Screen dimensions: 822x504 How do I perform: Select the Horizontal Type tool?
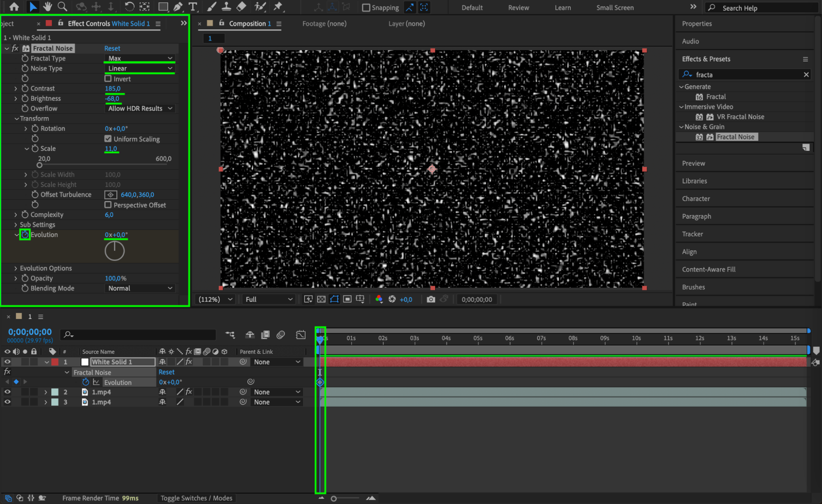(192, 7)
